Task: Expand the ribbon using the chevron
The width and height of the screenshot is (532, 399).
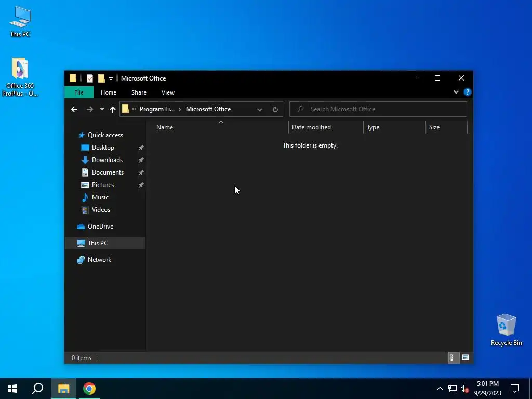Action: (x=456, y=92)
